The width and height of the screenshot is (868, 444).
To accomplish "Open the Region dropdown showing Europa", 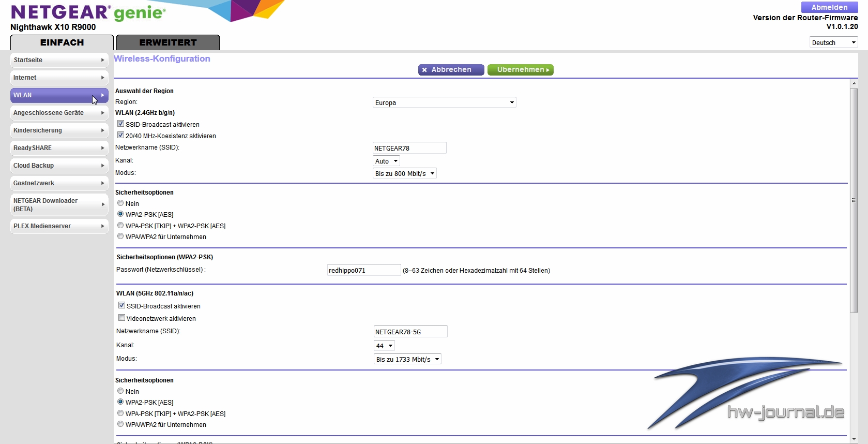I will pyautogui.click(x=444, y=102).
